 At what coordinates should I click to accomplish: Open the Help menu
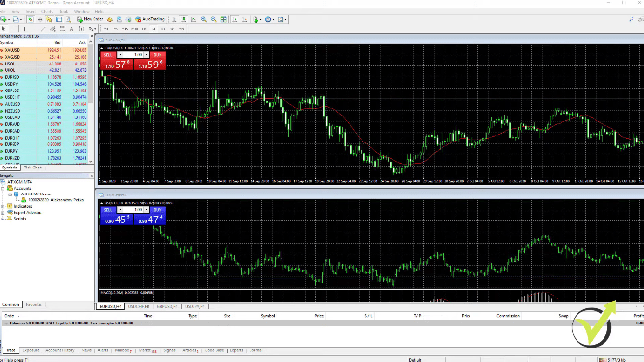click(x=99, y=11)
